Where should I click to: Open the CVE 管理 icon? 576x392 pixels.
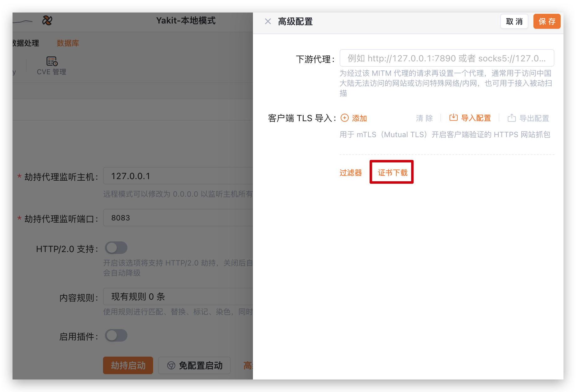pos(52,61)
